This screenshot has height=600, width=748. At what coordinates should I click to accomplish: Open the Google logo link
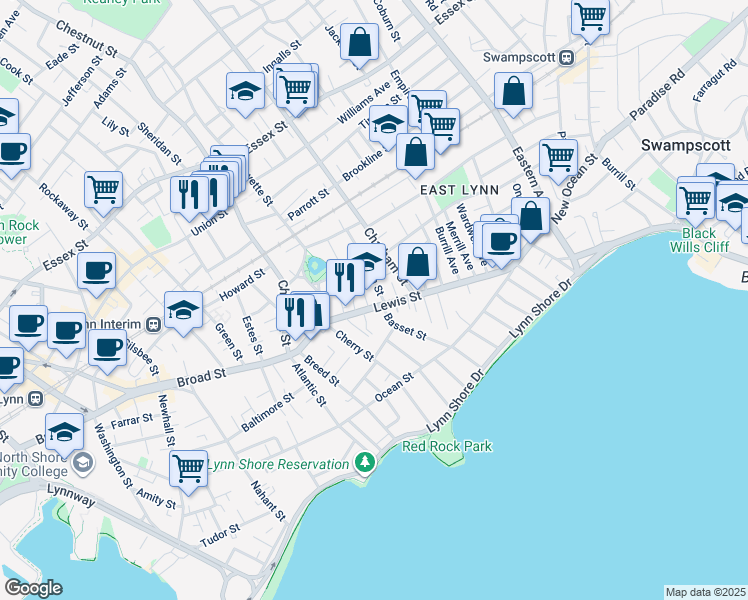click(x=32, y=587)
